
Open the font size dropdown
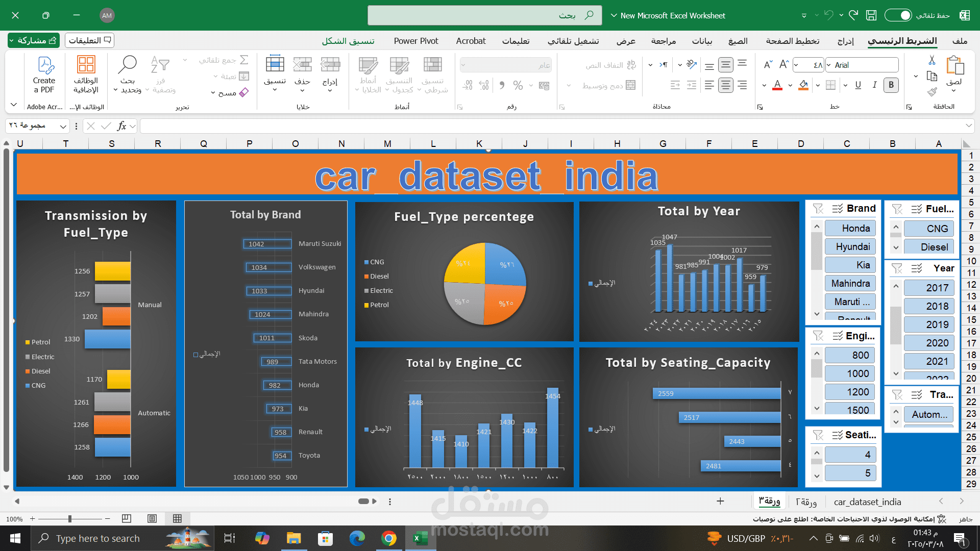pyautogui.click(x=796, y=65)
